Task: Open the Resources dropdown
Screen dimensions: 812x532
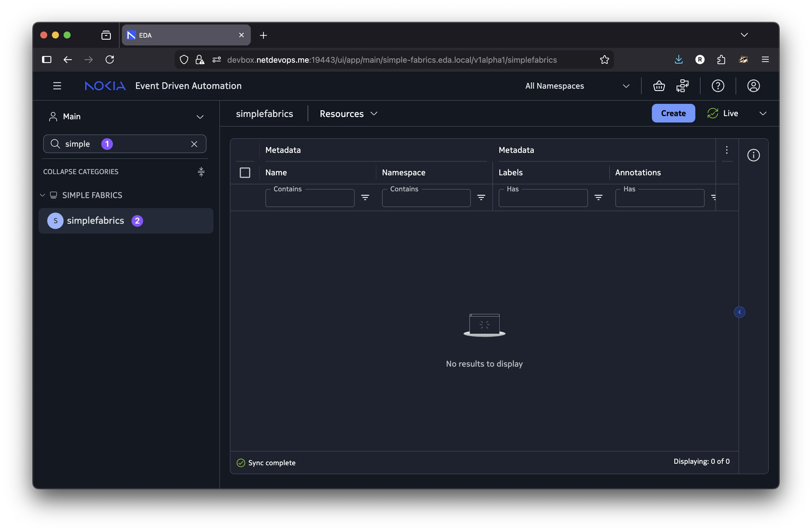Action: 349,114
